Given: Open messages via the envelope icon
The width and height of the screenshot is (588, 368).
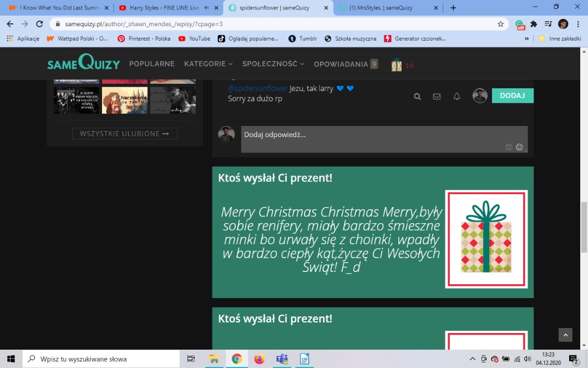Looking at the screenshot, I should click(x=437, y=96).
